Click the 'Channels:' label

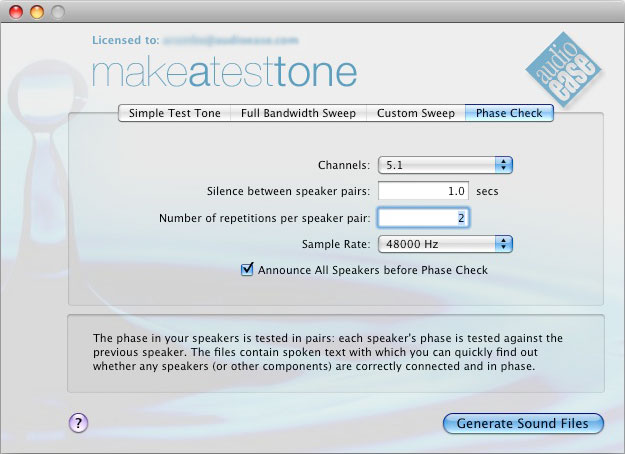pos(344,165)
